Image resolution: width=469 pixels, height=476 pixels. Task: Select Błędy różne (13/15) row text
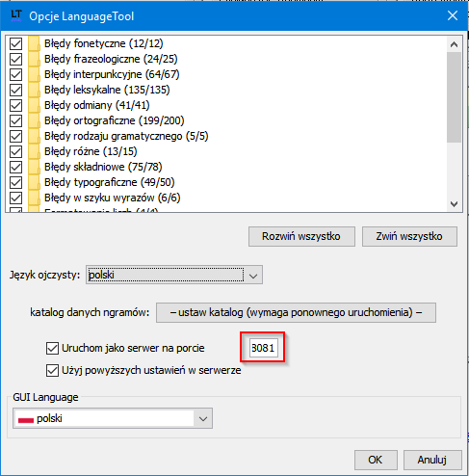[x=91, y=151]
